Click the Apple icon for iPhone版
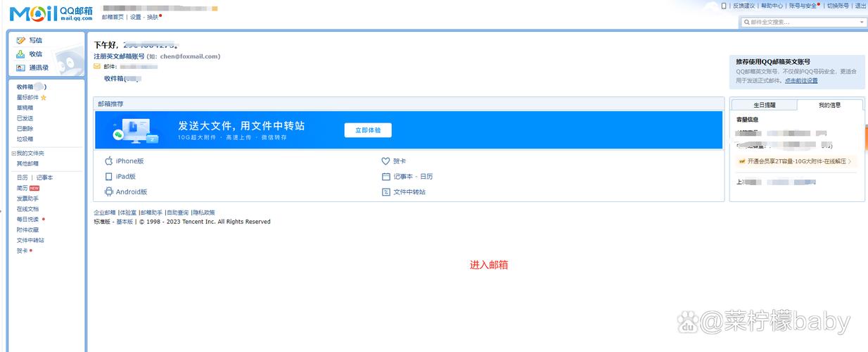Image resolution: width=868 pixels, height=352 pixels. [109, 161]
